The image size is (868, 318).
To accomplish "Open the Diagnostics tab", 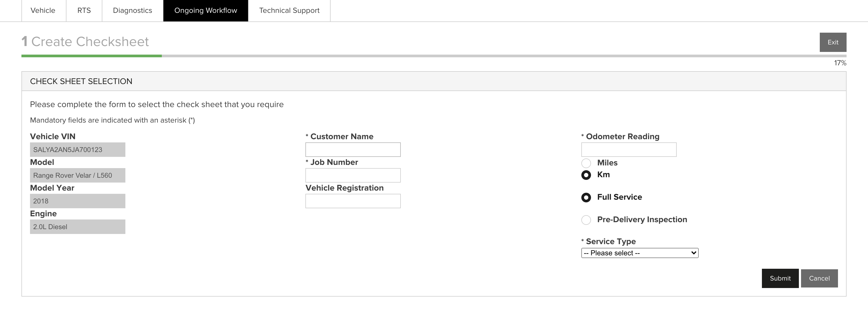I will [x=132, y=10].
